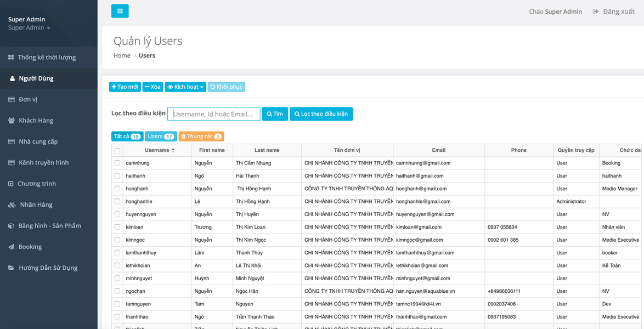Click the Hướng Dẫn Sử Dụng folder icon
The height and width of the screenshot is (329, 644).
coord(12,268)
